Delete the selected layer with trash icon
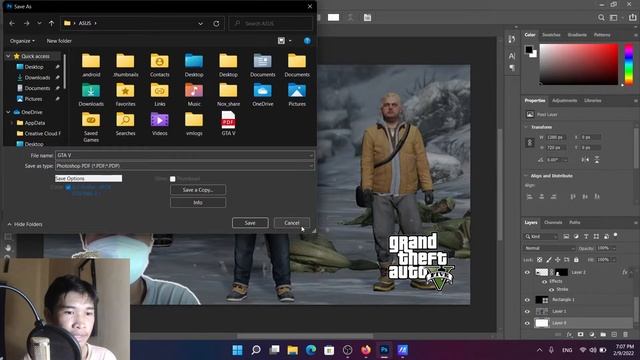640x360 pixels. [x=625, y=334]
